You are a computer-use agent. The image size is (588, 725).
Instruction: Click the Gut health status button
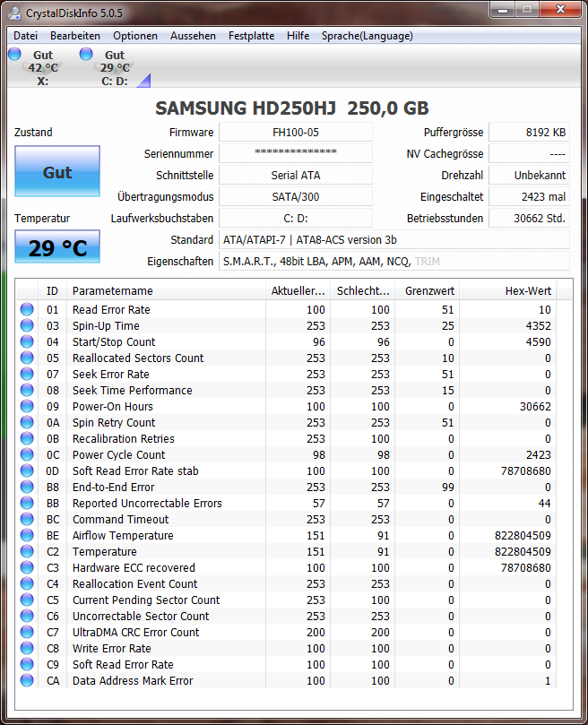tap(57, 171)
